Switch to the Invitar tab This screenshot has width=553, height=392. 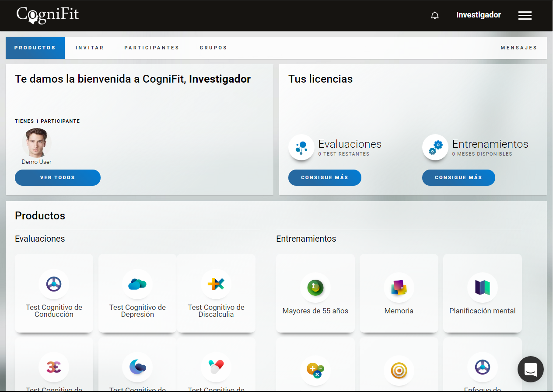90,48
